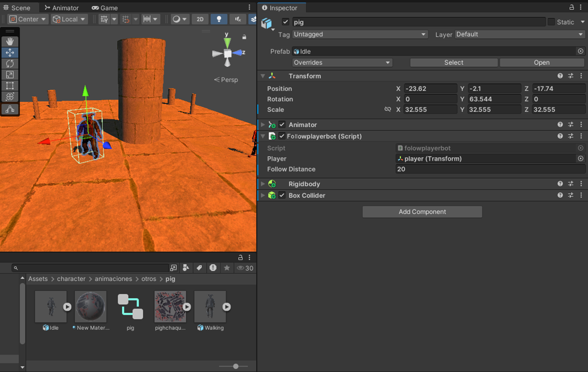
Task: Select the Rotate tool
Action: (10, 64)
